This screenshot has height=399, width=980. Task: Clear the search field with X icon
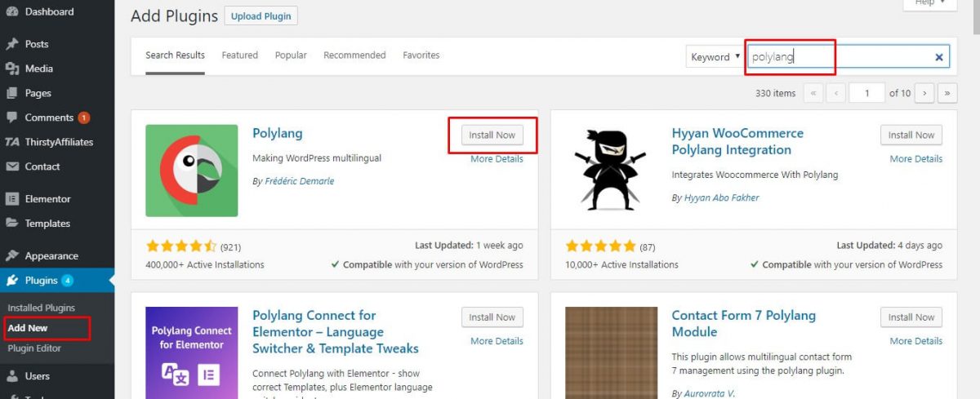click(x=939, y=57)
